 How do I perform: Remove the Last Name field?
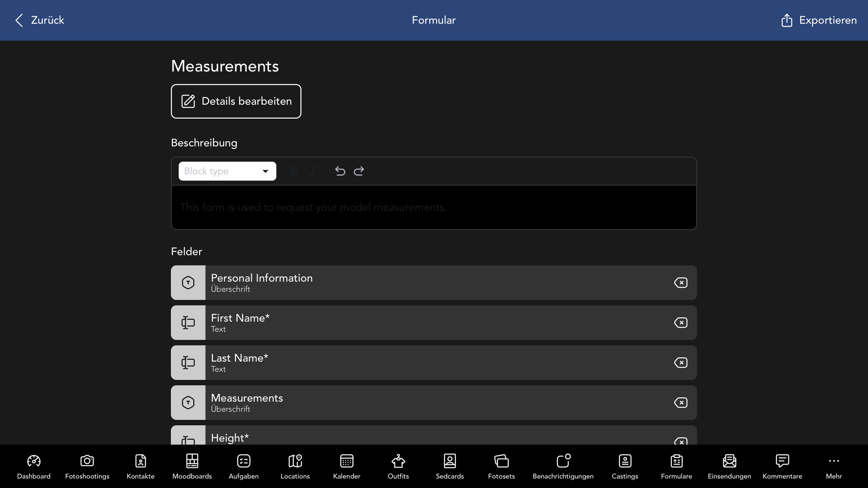coord(680,363)
